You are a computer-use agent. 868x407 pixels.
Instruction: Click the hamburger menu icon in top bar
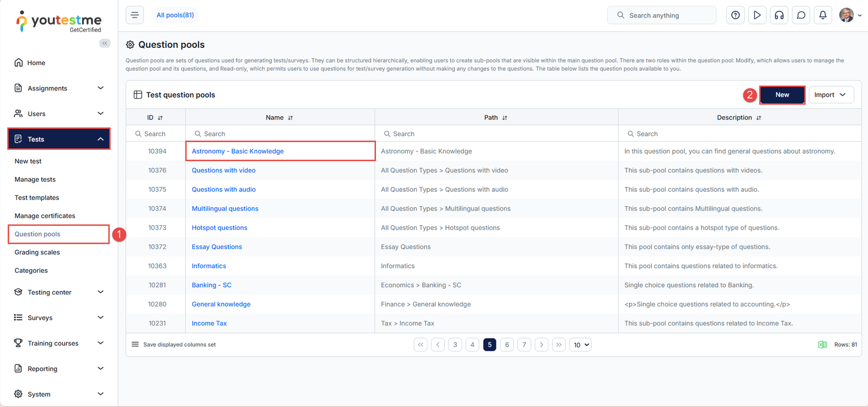[x=135, y=15]
